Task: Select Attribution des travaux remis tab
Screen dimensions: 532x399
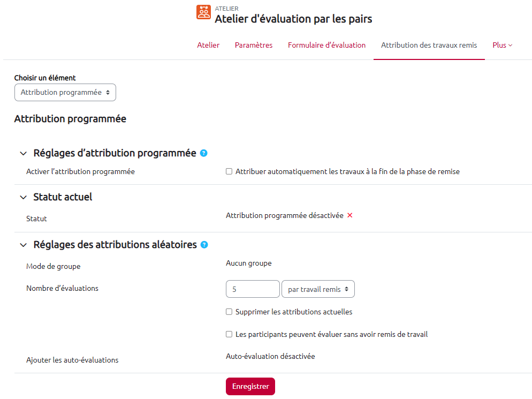Action: (x=429, y=45)
